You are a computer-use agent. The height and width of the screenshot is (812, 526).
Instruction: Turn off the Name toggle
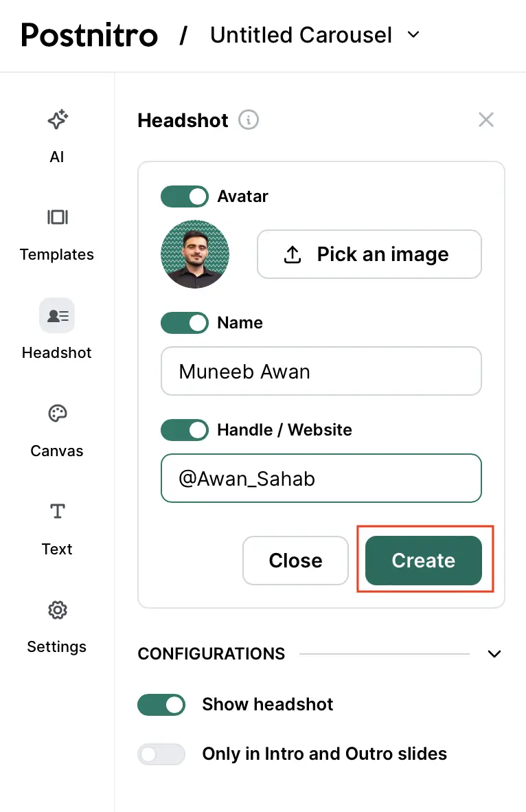(184, 323)
